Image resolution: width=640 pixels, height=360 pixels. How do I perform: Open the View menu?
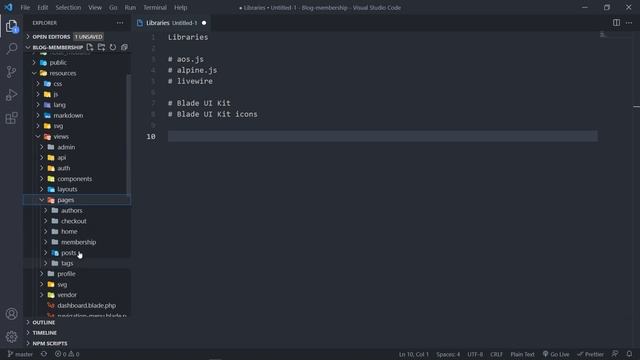(95, 7)
